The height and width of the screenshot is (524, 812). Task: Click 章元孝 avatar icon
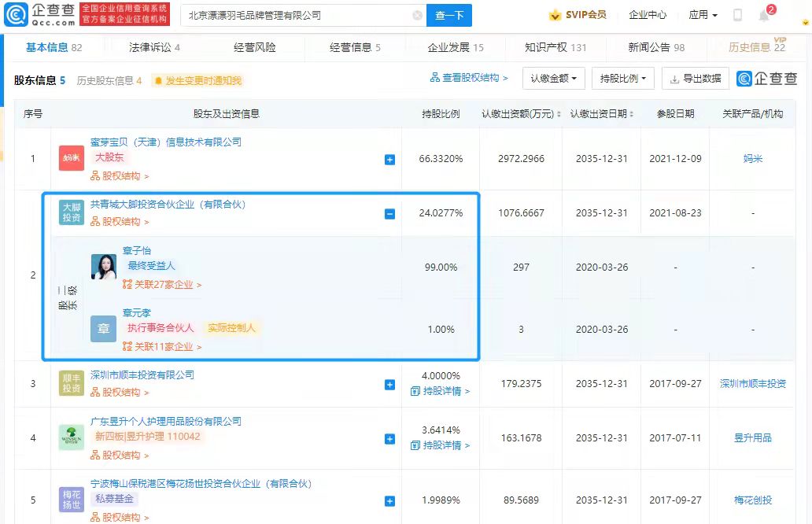point(104,329)
